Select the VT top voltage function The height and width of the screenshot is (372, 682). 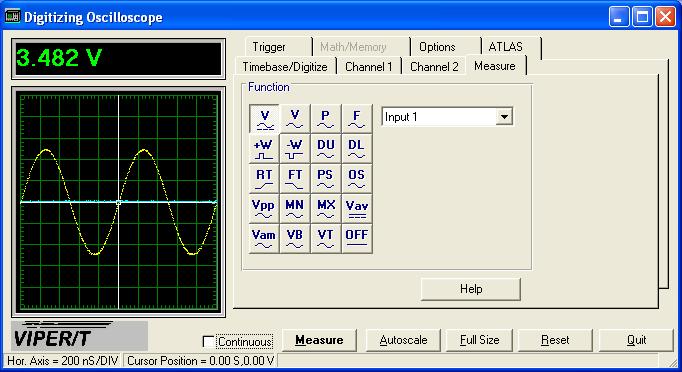tap(325, 239)
